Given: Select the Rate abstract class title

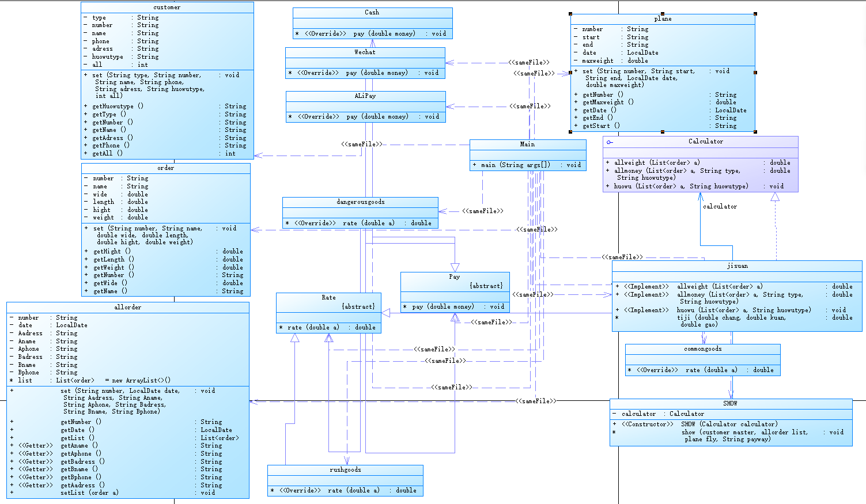Looking at the screenshot, I should (x=328, y=297).
